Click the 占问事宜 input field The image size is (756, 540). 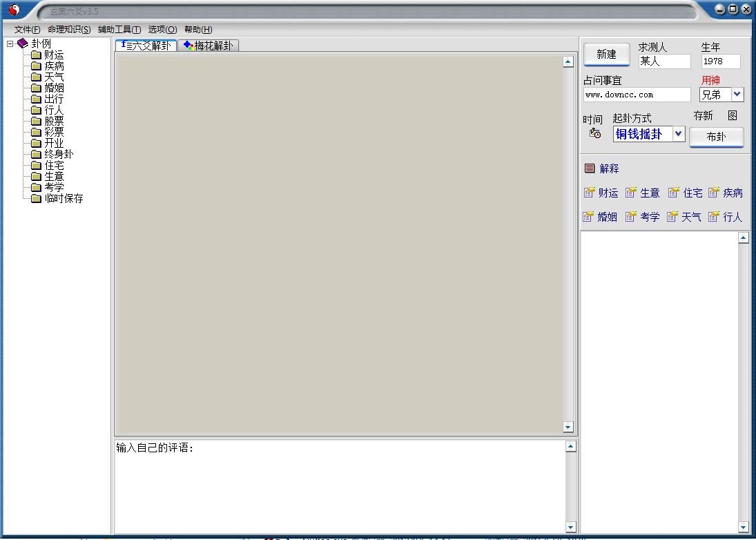click(637, 95)
